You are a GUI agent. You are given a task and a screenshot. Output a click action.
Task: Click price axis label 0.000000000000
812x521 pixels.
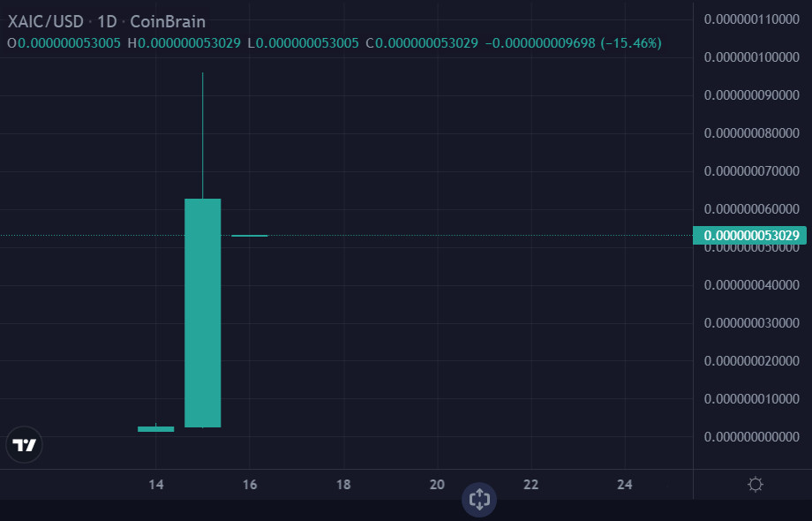point(751,437)
